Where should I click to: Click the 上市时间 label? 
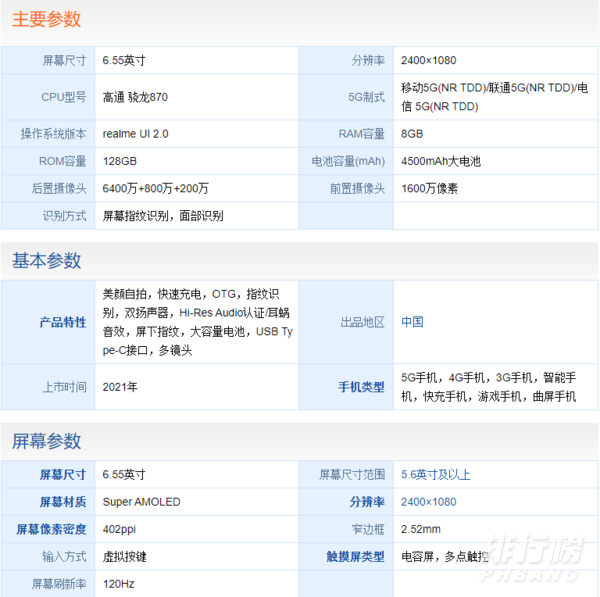coord(65,387)
